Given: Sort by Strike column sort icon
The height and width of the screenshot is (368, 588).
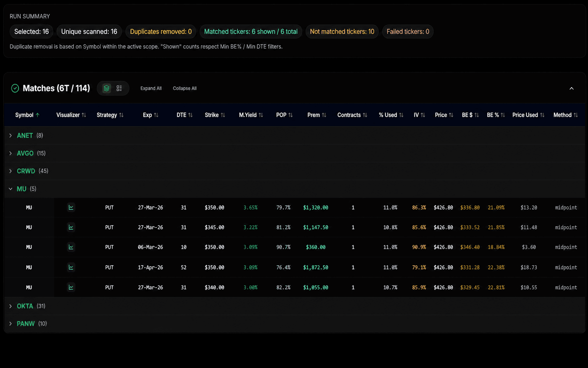Looking at the screenshot, I should click(x=223, y=115).
